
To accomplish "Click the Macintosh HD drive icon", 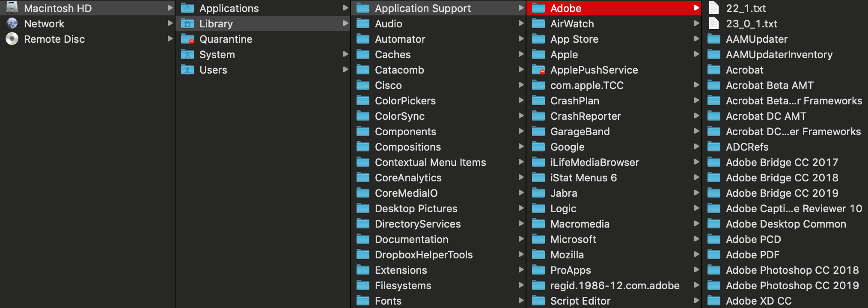I will point(12,8).
